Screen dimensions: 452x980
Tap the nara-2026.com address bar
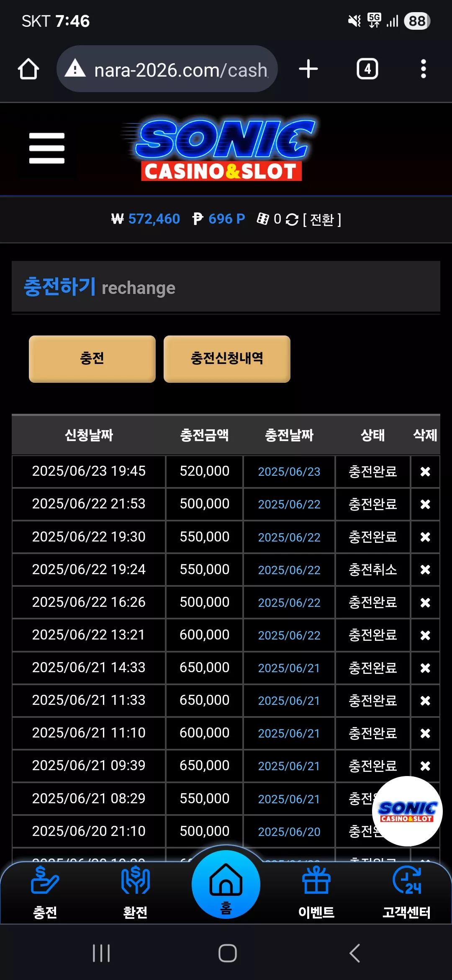tap(167, 69)
